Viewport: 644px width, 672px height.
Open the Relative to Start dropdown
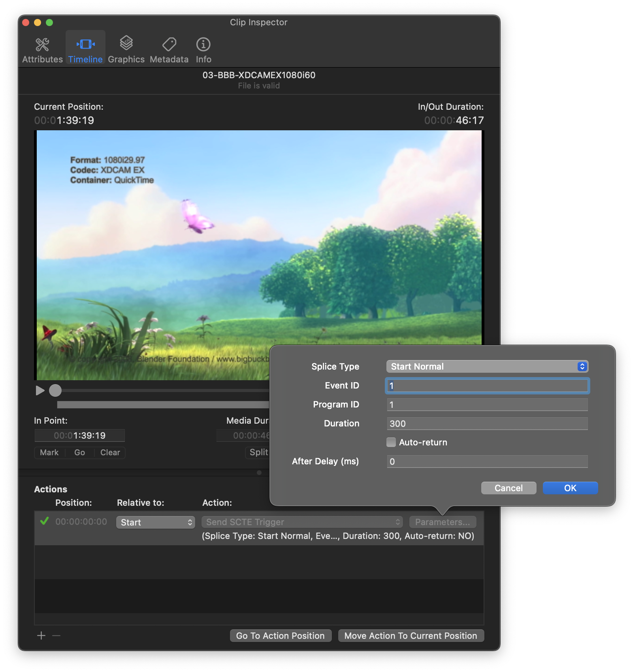pos(156,522)
